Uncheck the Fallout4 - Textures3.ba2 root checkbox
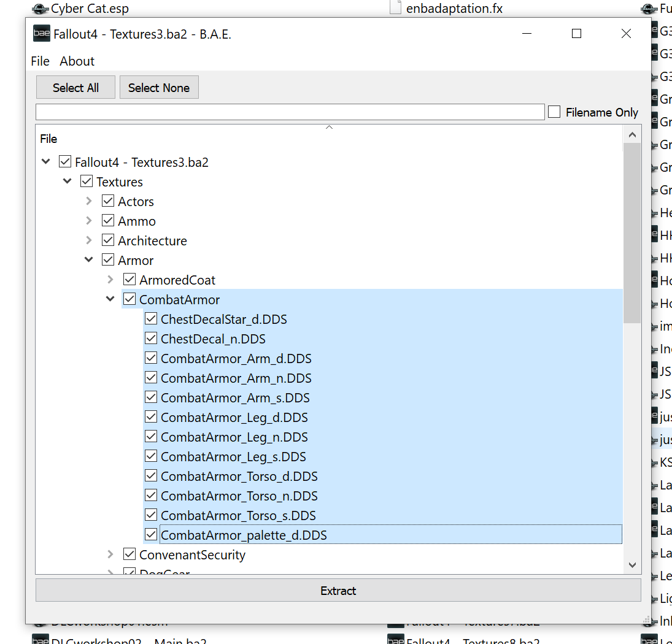672x644 pixels. pyautogui.click(x=64, y=161)
